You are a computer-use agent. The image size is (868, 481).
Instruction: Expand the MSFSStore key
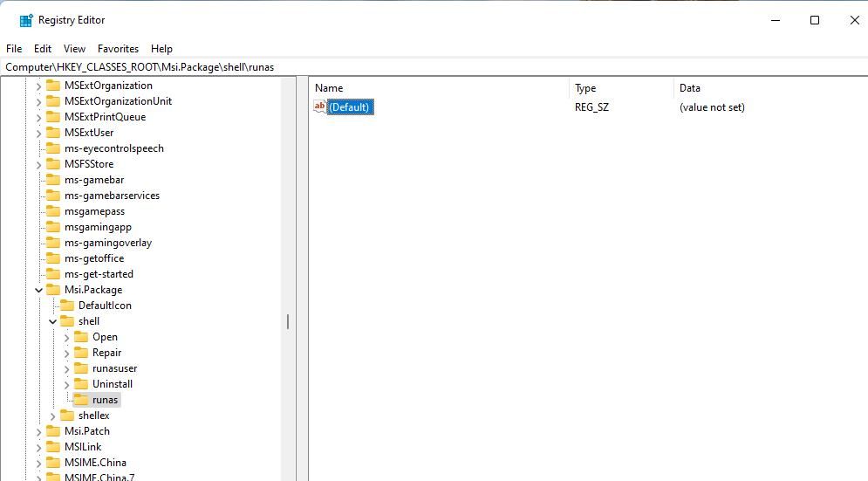click(x=38, y=165)
